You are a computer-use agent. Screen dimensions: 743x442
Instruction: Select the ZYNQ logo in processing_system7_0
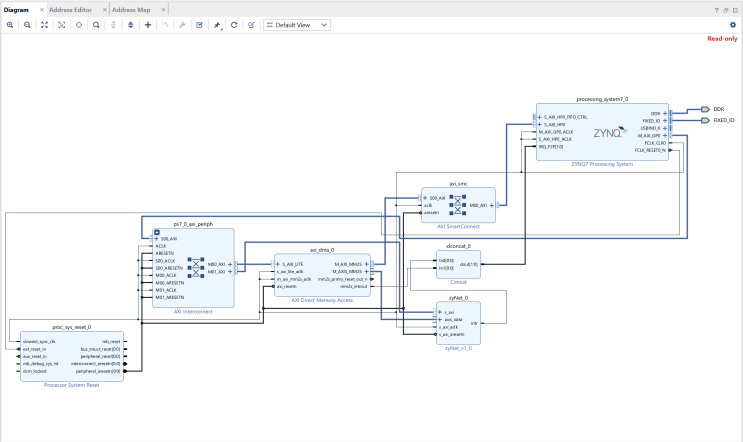pos(610,133)
